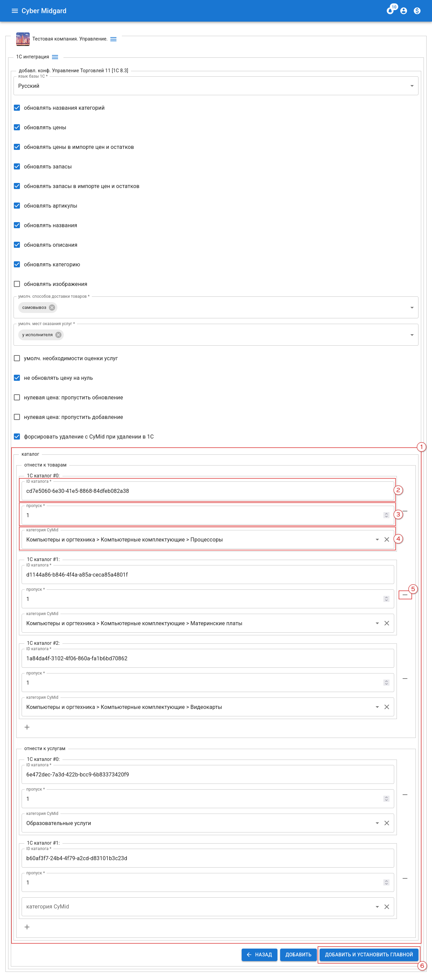The image size is (432, 980).
Task: Click ДОБАВИТЬ И УСТАНОВИТЬ ГЛАВНОЙ button
Action: point(369,954)
